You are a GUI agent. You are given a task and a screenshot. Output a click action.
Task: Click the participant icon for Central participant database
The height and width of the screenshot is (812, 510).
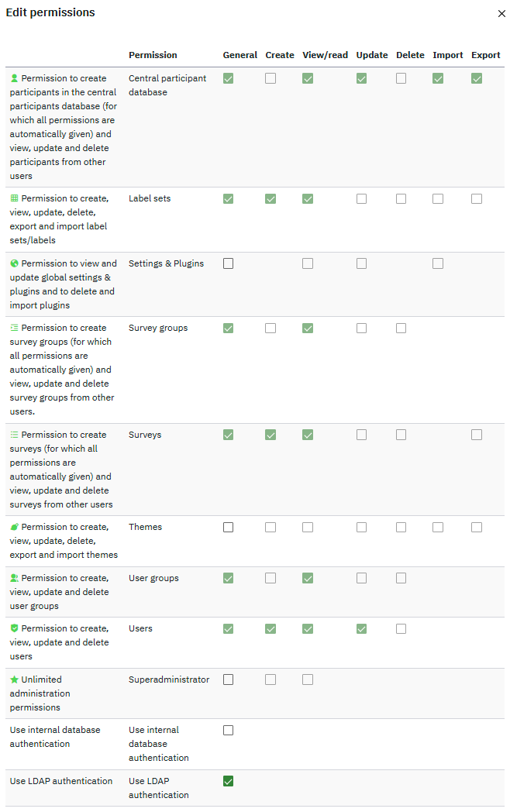pos(14,78)
